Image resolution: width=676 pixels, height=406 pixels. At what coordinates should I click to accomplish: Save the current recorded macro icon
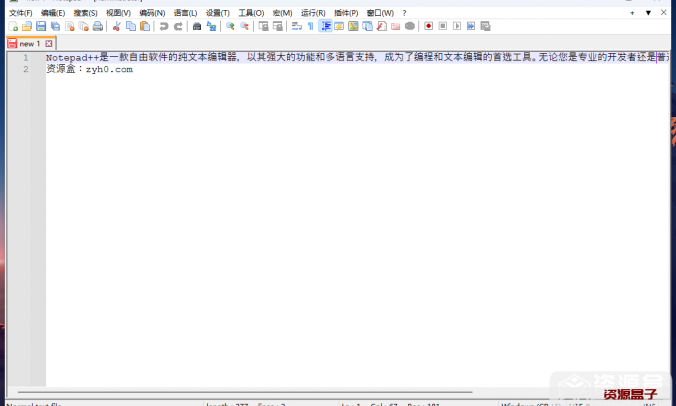pos(485,26)
